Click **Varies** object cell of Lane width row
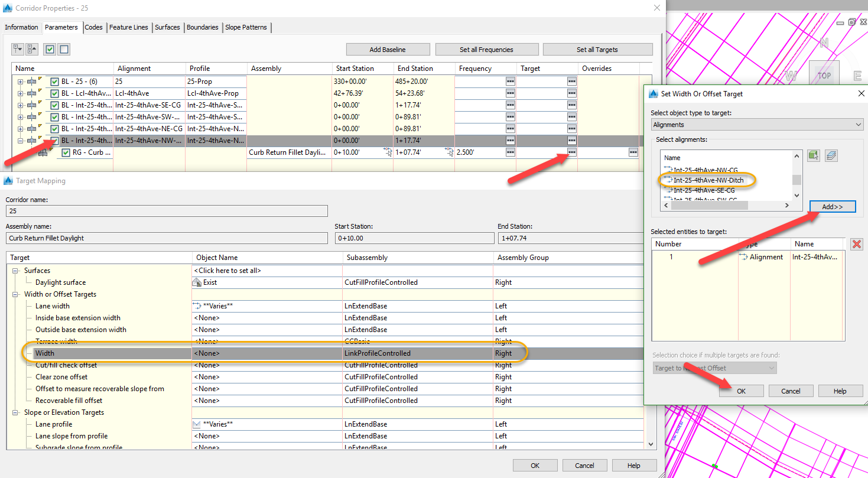Image resolution: width=868 pixels, height=478 pixels. click(267, 306)
